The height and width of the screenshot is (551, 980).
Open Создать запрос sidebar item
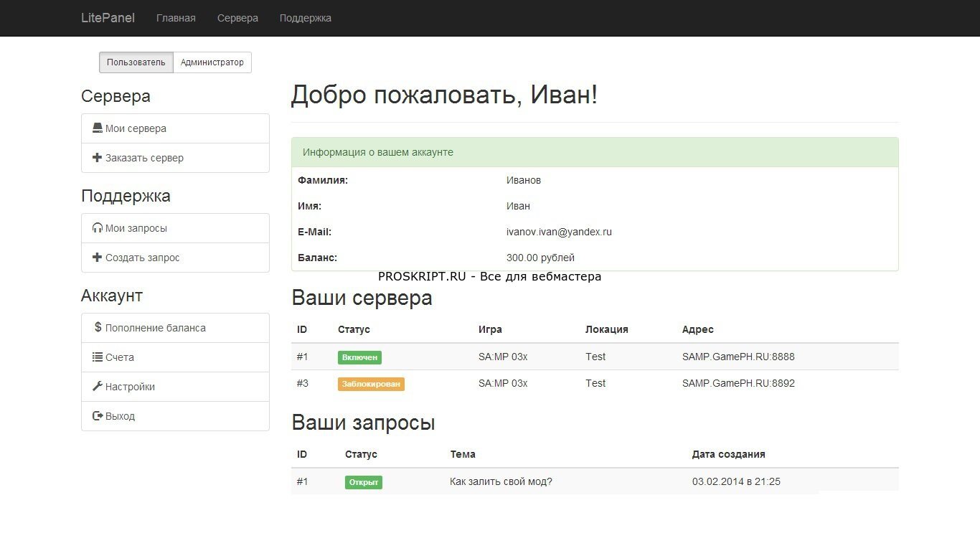point(175,258)
